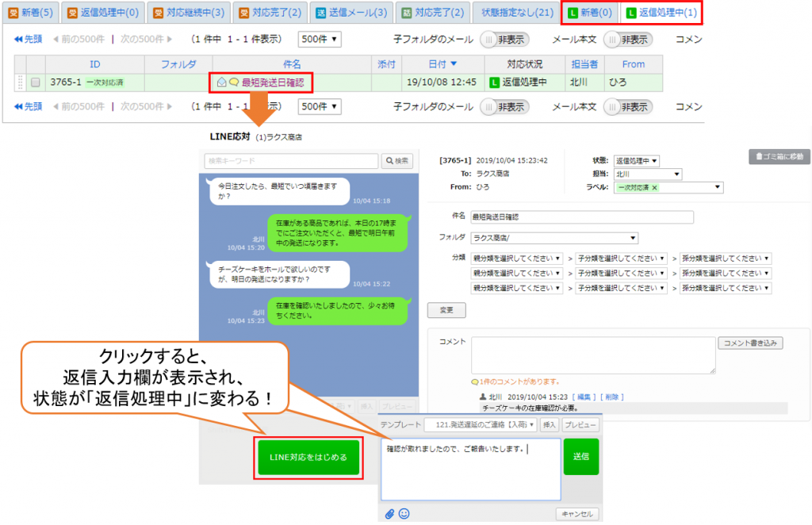Open the orange 対応完了(2) tab
Viewport: 812px width, 525px height.
coord(270,13)
